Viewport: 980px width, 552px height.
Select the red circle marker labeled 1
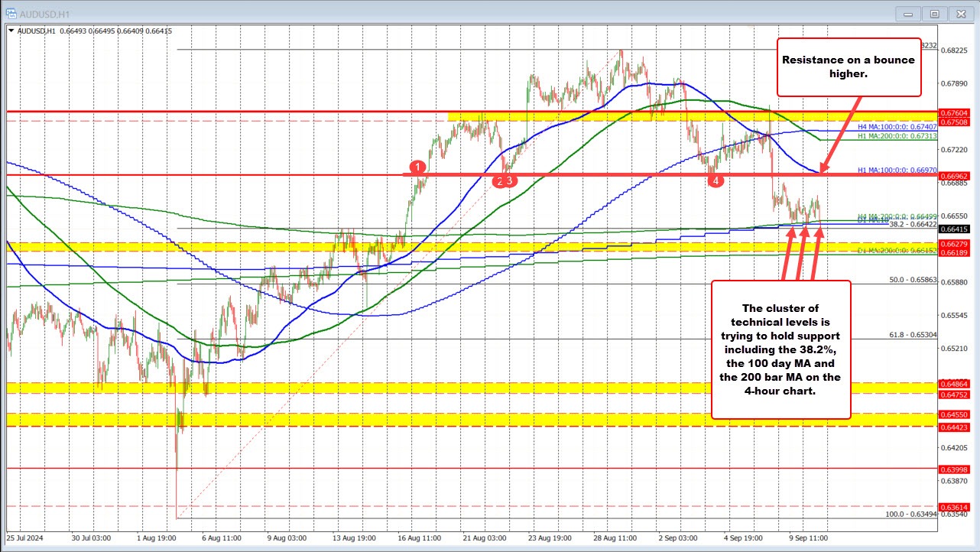[417, 167]
